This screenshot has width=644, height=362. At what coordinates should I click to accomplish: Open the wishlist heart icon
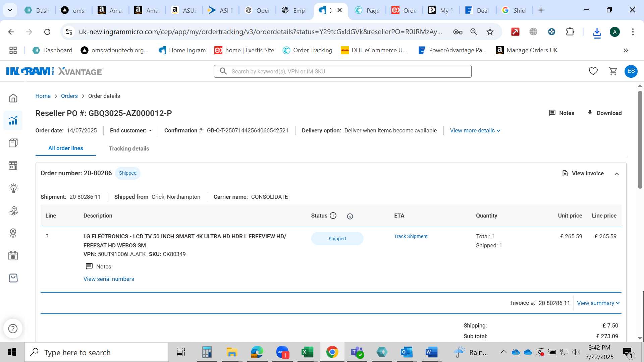tap(593, 71)
